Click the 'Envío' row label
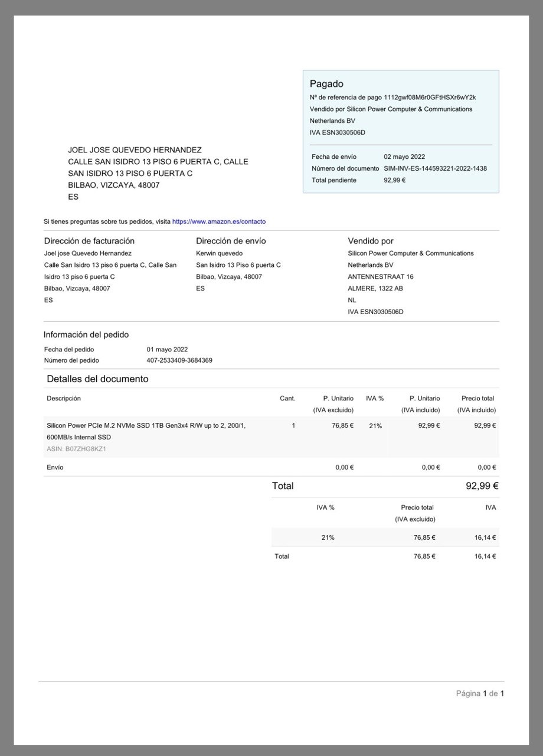The width and height of the screenshot is (543, 756). [55, 467]
